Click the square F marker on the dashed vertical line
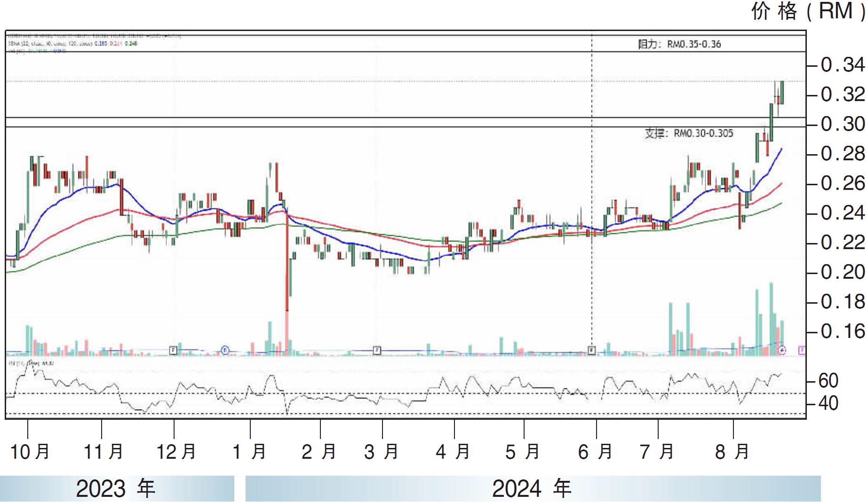 tap(591, 350)
